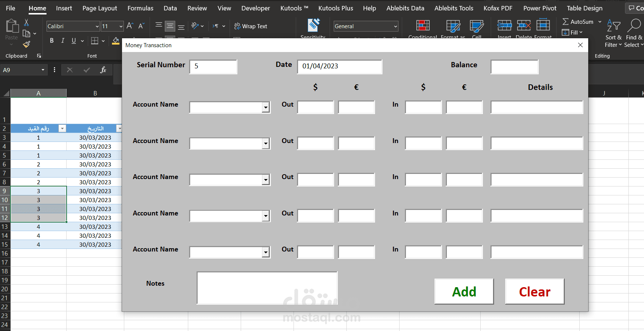The height and width of the screenshot is (331, 644).
Task: Switch to the Formulas tab
Action: 140,8
